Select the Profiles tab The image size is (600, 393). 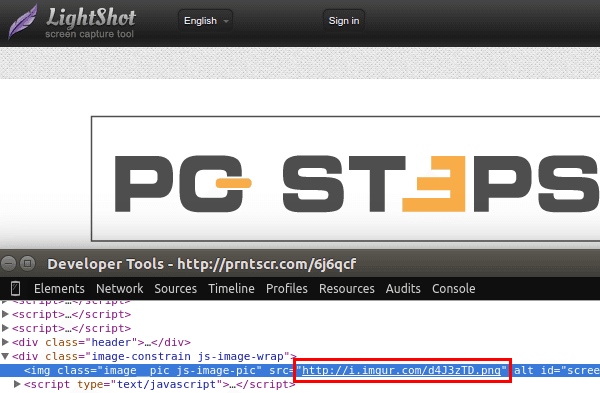click(x=287, y=289)
